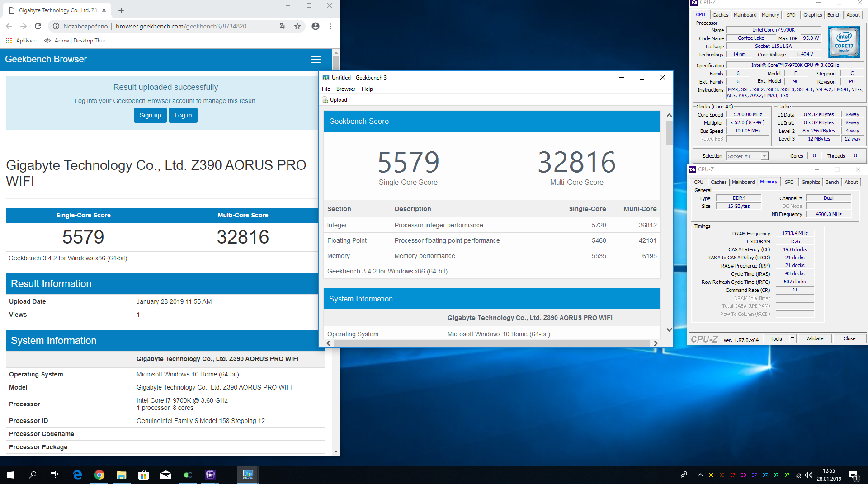Click the Close button in CPU-Z
Screen dimensions: 868x484
(x=849, y=338)
